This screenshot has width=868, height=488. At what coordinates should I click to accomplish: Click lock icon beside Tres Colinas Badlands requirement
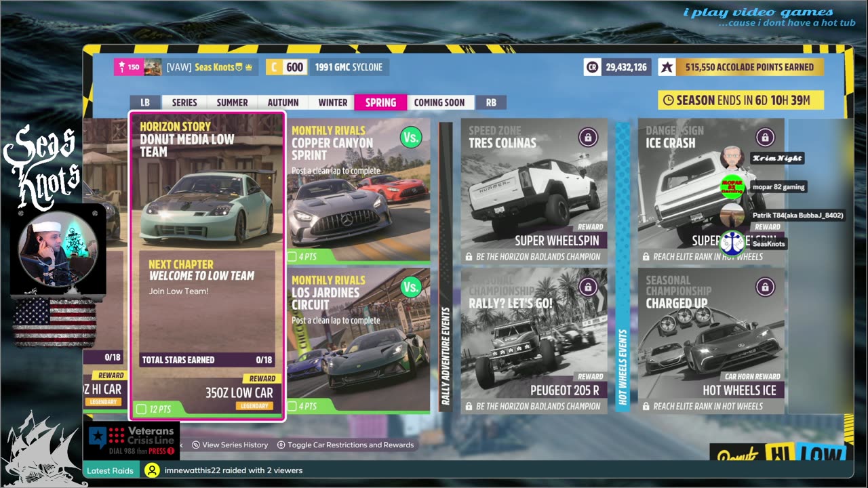(x=469, y=257)
